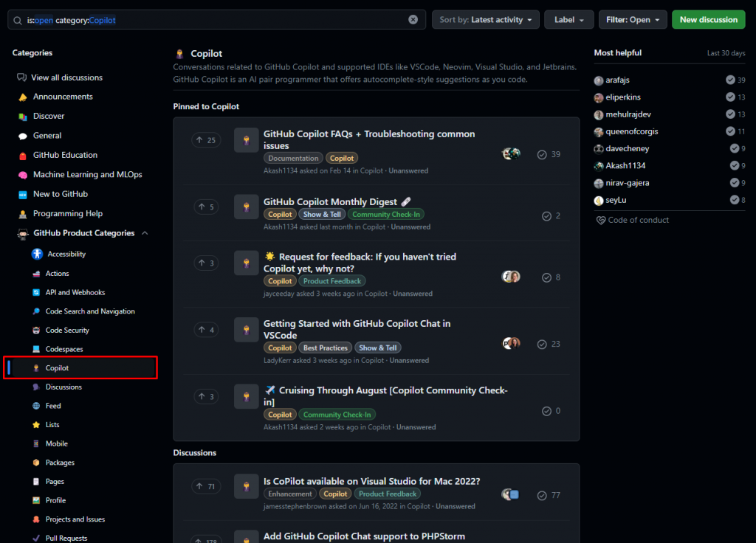The height and width of the screenshot is (543, 756).
Task: Click the Codespaces category icon
Action: (36, 349)
